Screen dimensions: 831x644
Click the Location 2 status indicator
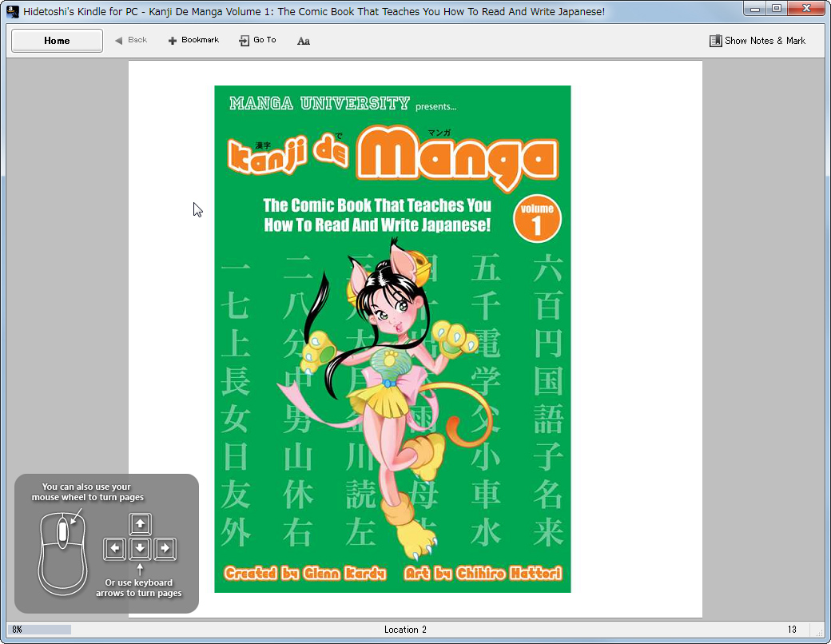405,630
